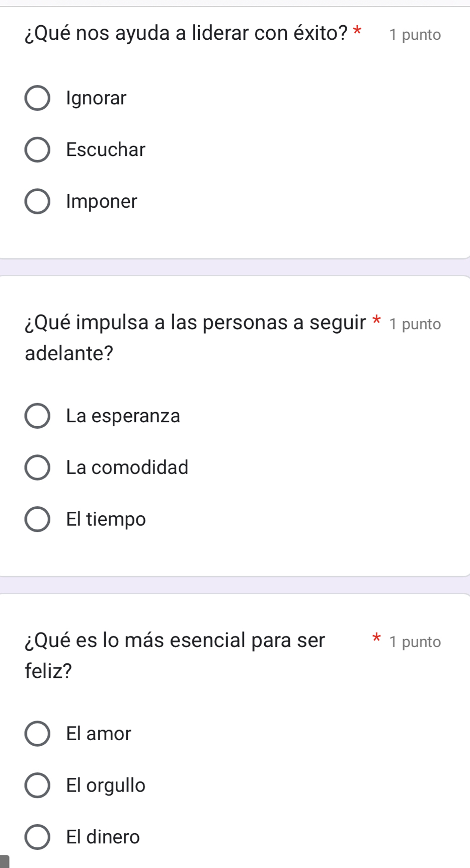Pick the La comodidad radio circle
470x868 pixels.
[x=37, y=467]
